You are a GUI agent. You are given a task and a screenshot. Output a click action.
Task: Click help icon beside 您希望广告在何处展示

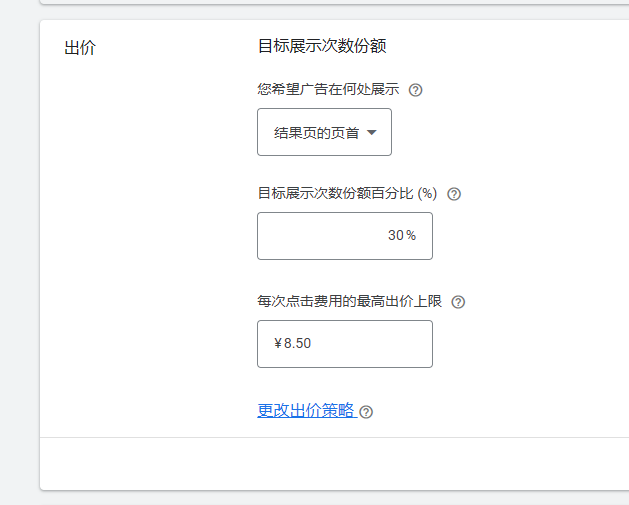tap(416, 90)
